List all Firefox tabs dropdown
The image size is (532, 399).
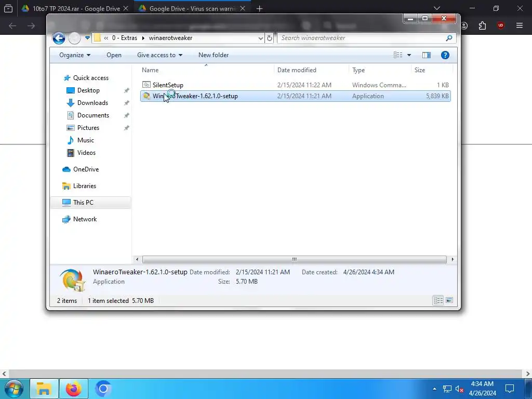click(x=437, y=8)
